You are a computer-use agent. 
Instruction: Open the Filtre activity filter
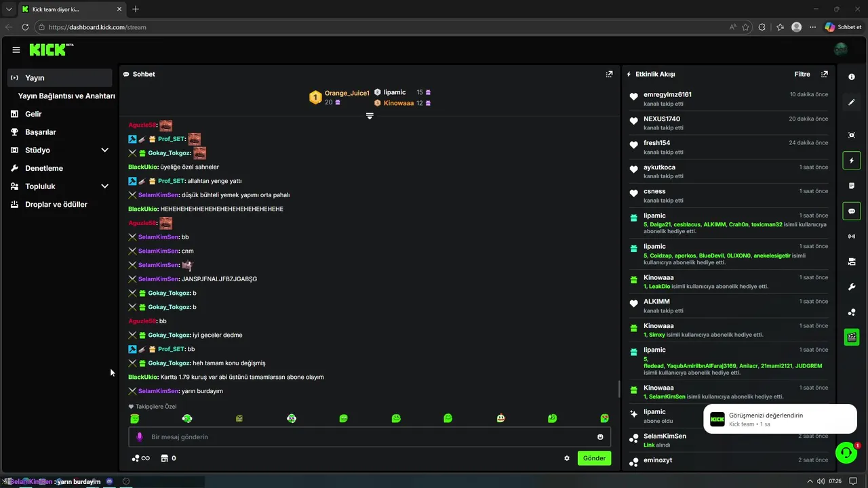[x=802, y=74]
